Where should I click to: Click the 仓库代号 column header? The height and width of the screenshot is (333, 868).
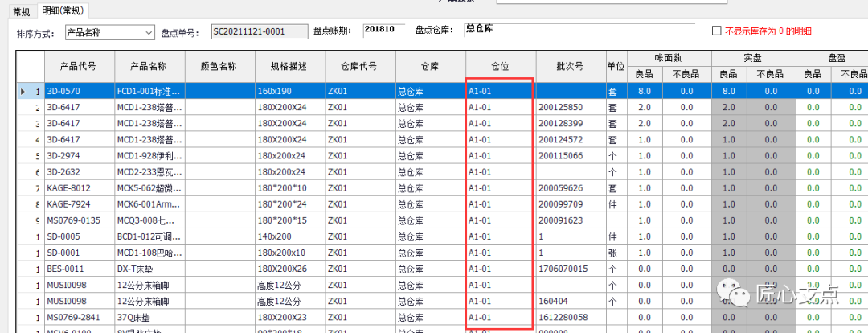point(358,66)
